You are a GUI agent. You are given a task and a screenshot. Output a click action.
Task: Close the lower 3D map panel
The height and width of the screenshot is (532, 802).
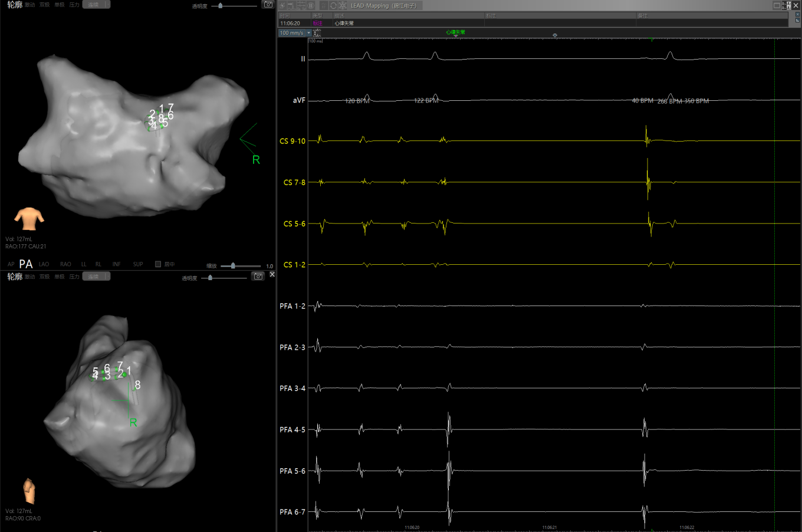pos(272,274)
